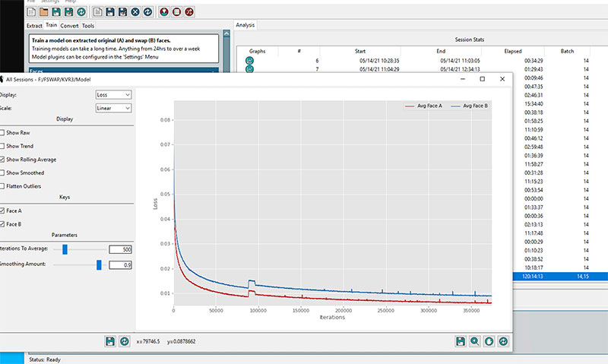Toggle the Show Raw checkbox

click(2, 132)
